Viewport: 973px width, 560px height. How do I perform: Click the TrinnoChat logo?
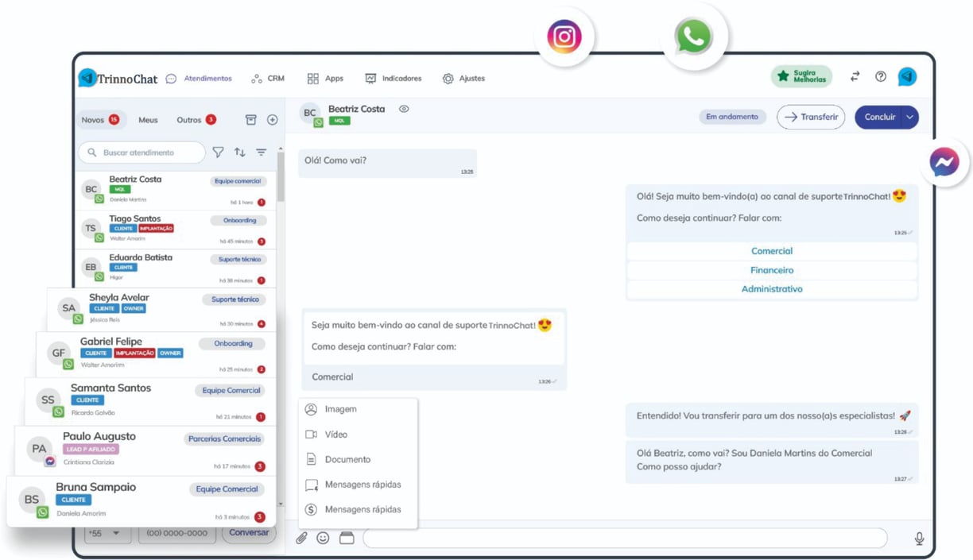[x=118, y=78]
